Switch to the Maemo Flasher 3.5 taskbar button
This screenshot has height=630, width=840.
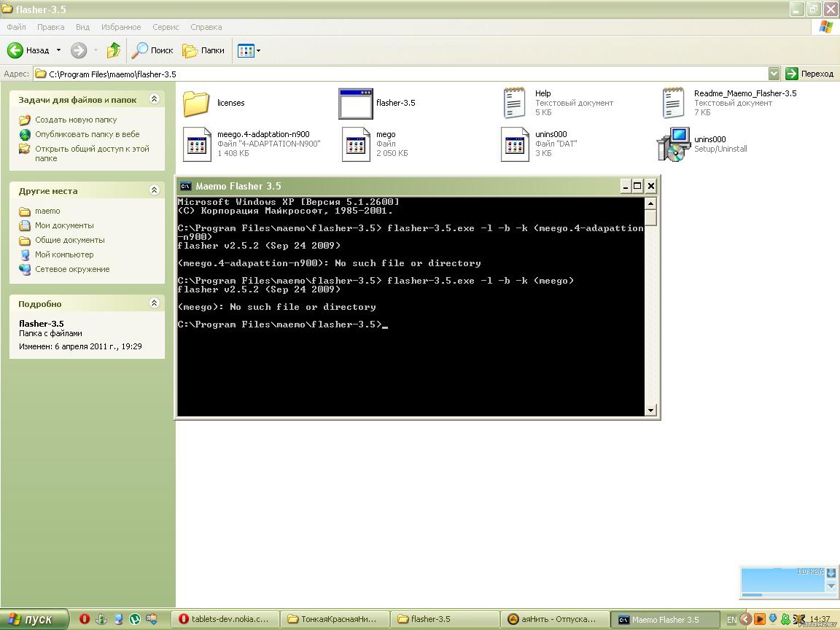tap(665, 619)
